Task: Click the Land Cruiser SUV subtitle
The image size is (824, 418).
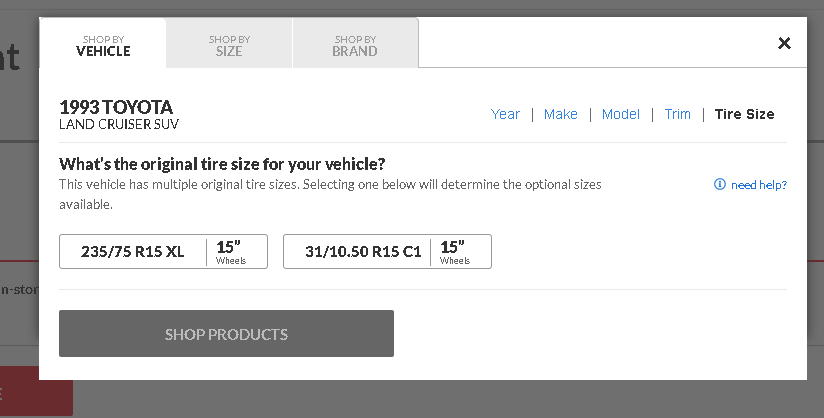Action: [x=119, y=124]
